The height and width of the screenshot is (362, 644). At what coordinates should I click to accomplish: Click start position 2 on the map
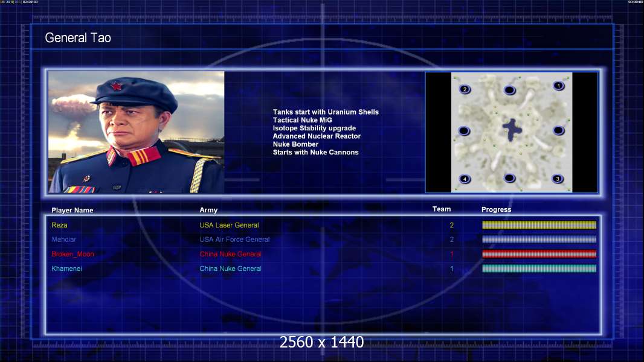[x=465, y=89]
